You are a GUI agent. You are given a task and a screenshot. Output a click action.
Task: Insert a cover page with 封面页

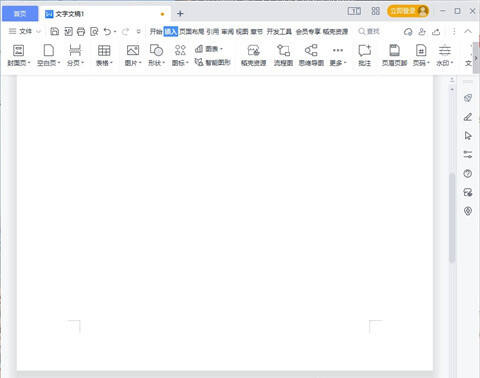coord(19,55)
